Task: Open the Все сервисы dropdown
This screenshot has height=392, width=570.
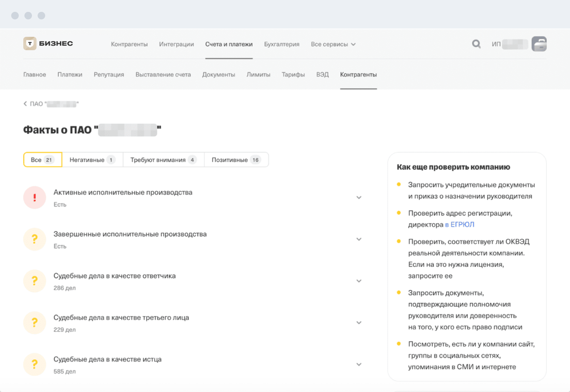Action: click(x=333, y=44)
